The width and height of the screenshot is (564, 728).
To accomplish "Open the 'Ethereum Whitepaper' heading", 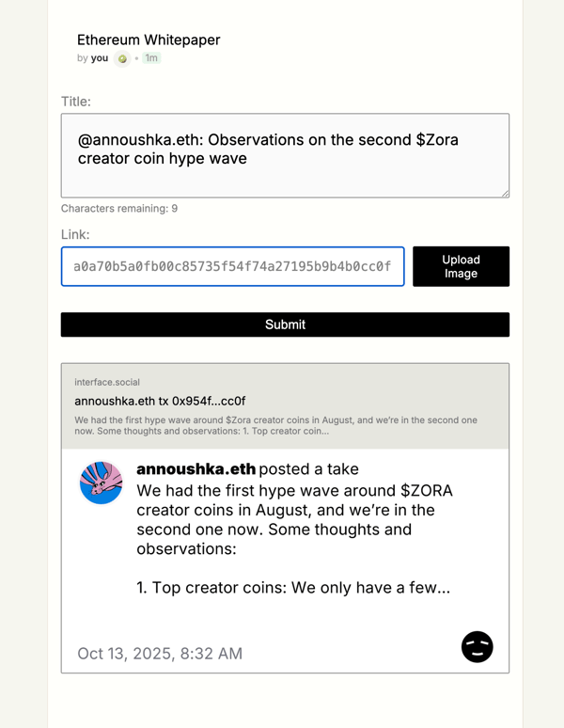I will (x=149, y=40).
